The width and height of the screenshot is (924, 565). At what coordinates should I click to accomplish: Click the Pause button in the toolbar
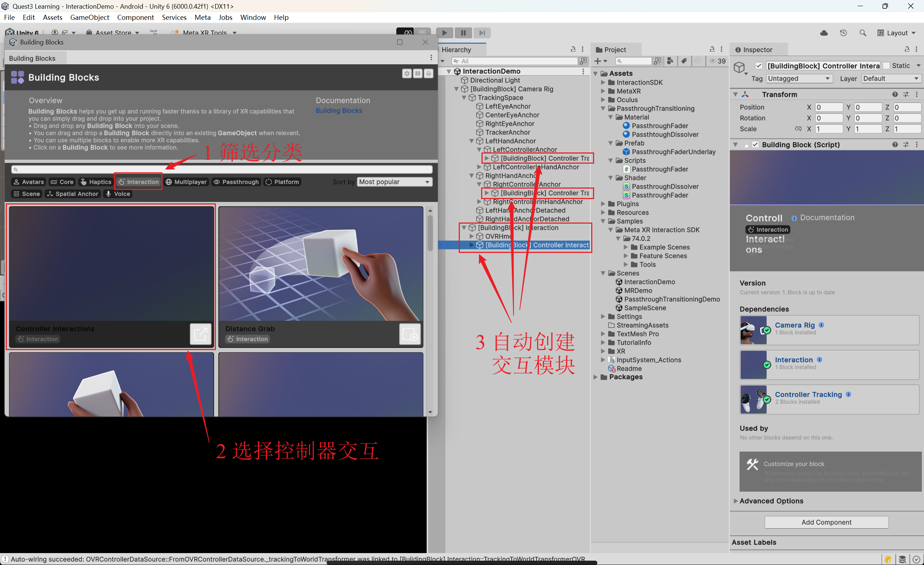[463, 33]
